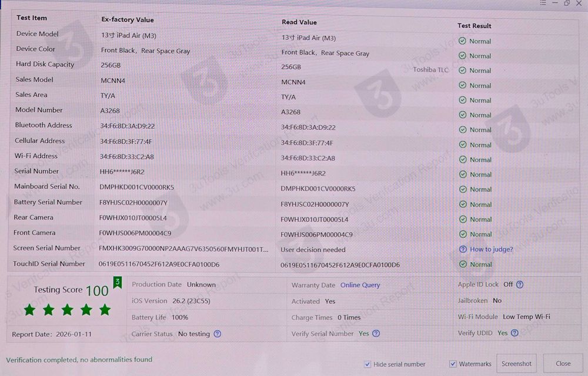Screen dimensions: 588x376
Task: Select the Device Model label
Action: [38, 33]
